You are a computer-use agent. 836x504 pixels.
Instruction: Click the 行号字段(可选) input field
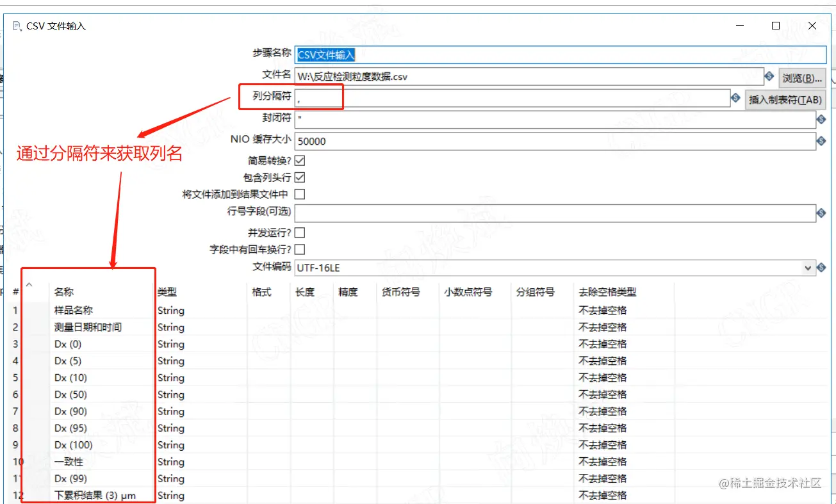coord(555,213)
